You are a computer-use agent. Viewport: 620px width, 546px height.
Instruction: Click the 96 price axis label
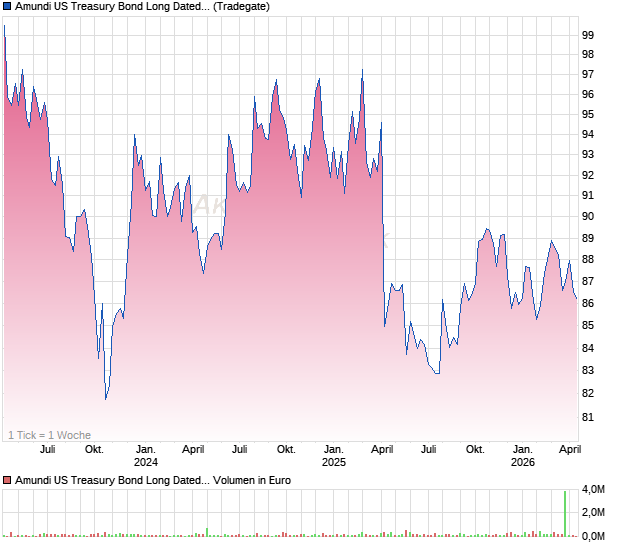[x=588, y=94]
